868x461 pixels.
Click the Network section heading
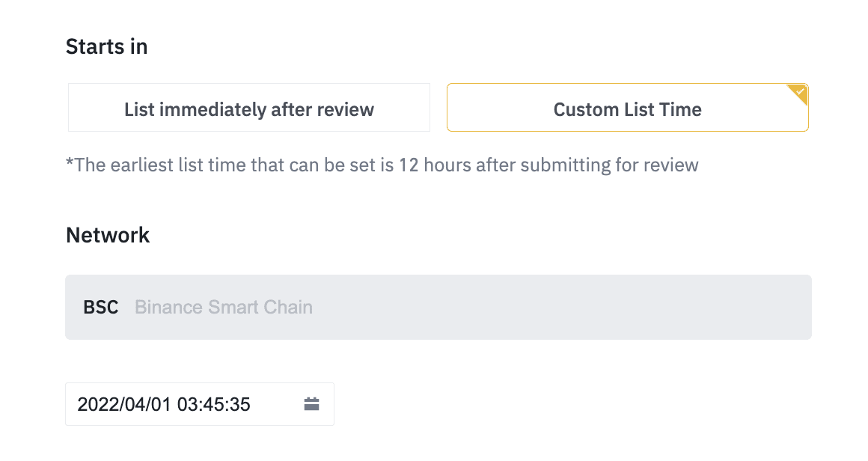pyautogui.click(x=108, y=235)
